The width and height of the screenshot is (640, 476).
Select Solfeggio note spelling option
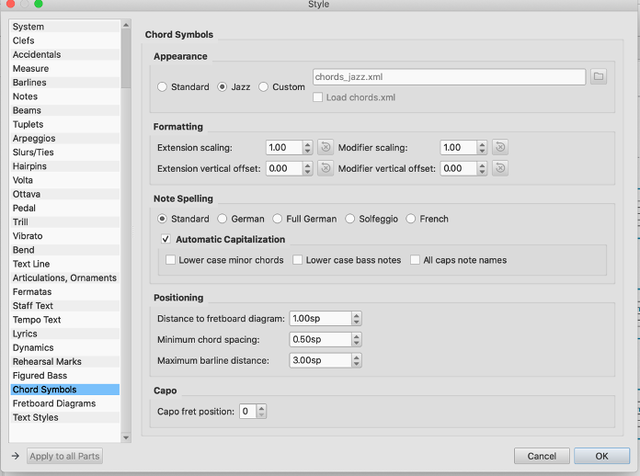(351, 219)
